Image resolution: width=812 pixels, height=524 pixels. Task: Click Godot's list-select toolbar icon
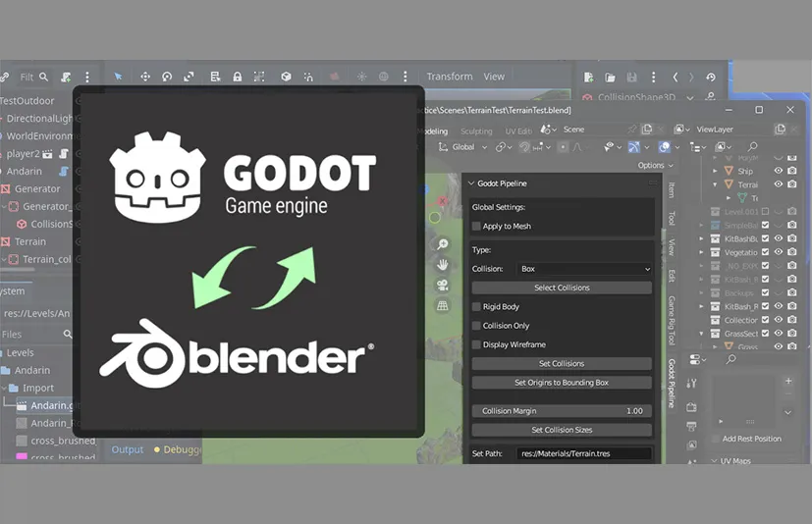(215, 77)
